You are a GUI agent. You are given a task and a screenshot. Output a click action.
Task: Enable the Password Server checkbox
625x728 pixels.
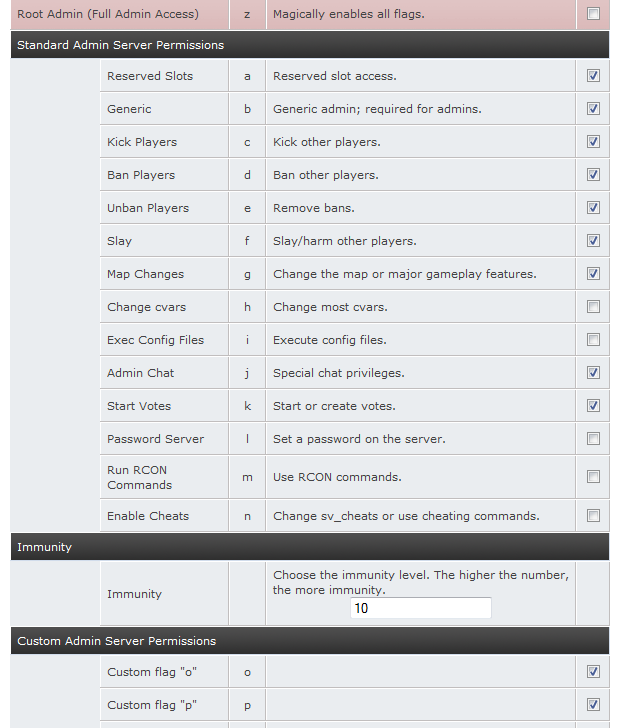click(593, 439)
